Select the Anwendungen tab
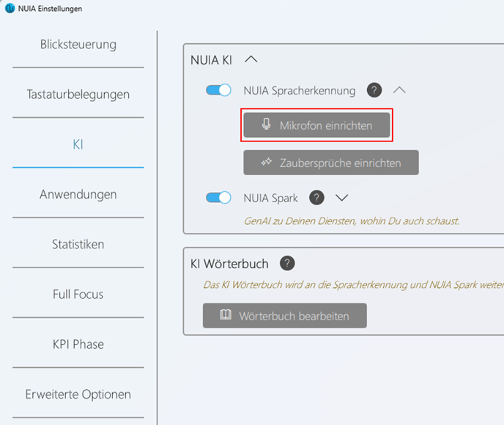The height and width of the screenshot is (425, 504). (78, 194)
